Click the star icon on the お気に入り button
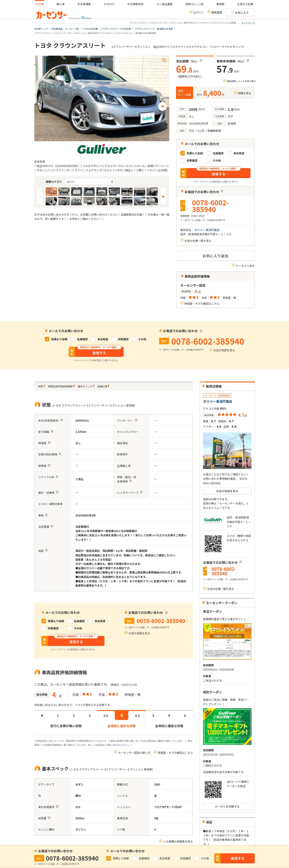The image size is (289, 868). [233, 12]
